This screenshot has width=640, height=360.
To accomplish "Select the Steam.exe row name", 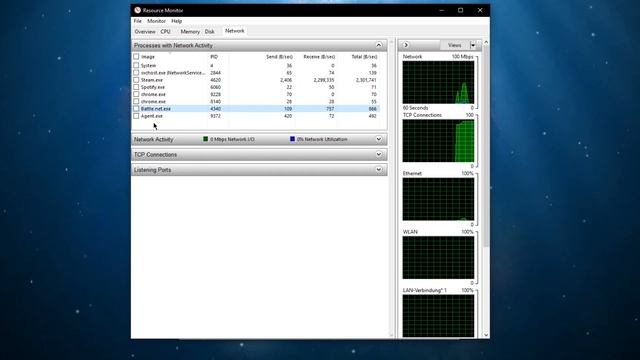I will [151, 80].
